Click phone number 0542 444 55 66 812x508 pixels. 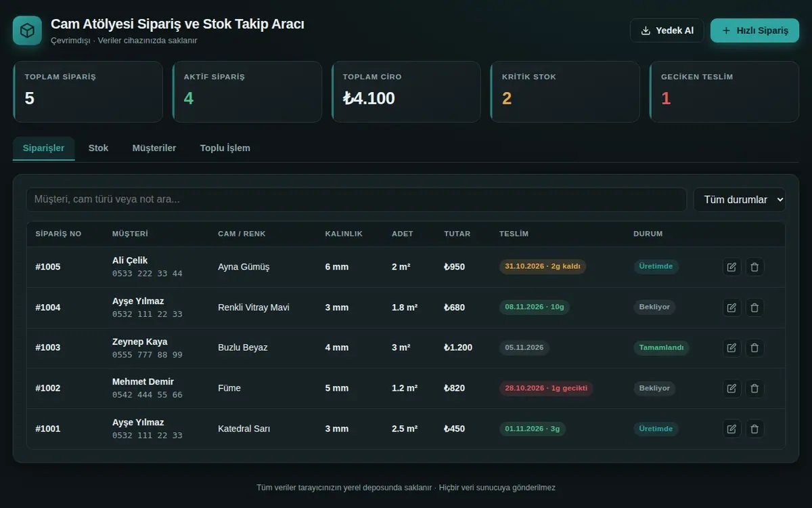tap(148, 395)
